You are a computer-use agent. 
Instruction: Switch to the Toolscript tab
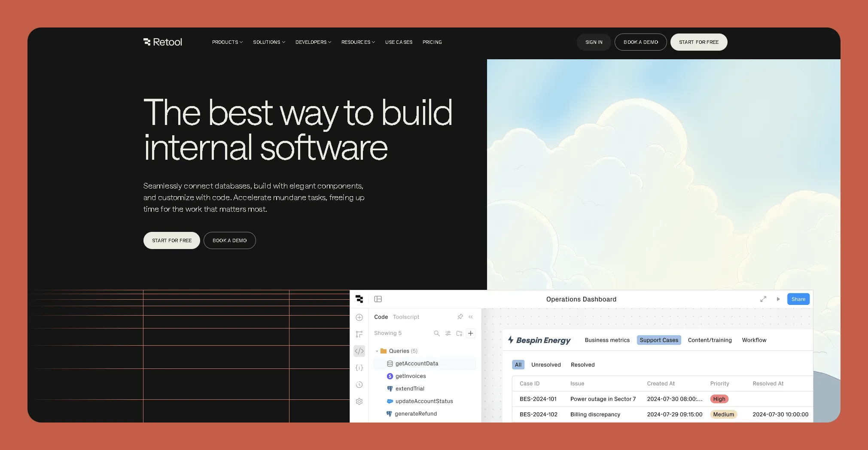[x=405, y=317]
